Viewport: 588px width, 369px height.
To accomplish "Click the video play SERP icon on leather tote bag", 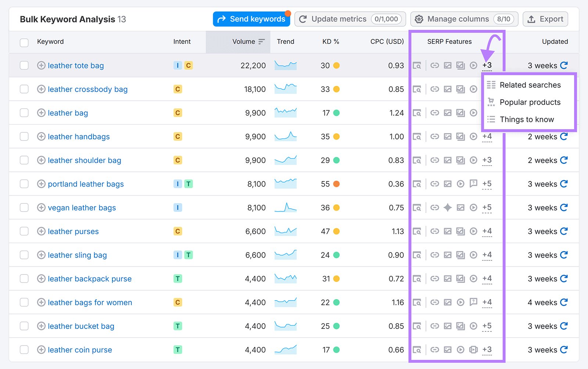I will [473, 65].
